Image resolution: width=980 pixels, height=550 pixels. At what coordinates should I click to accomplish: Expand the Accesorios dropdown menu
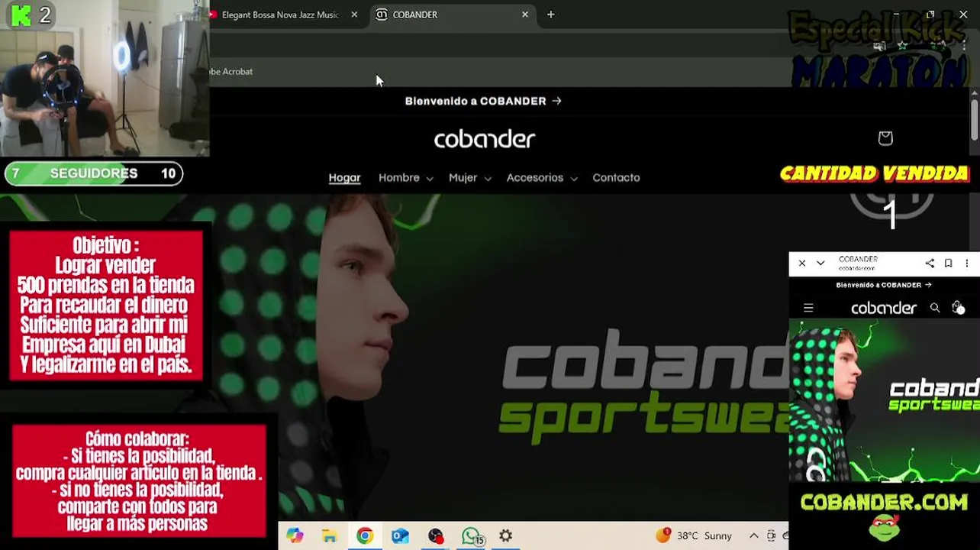coord(542,178)
